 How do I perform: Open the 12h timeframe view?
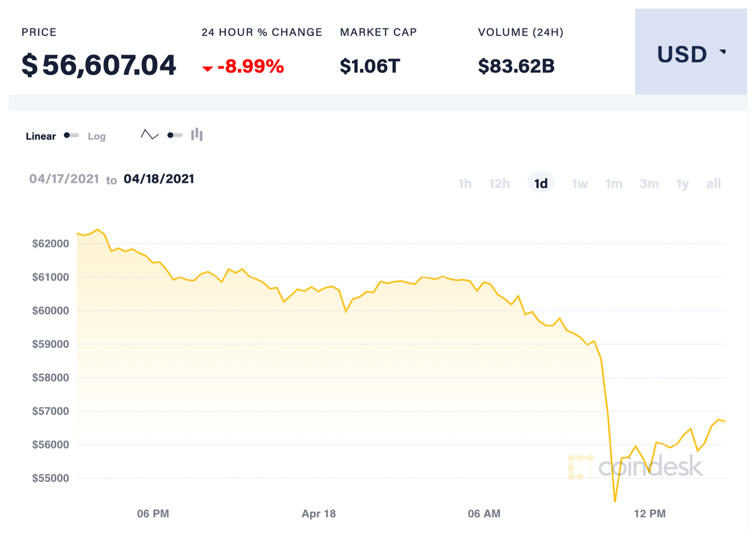(x=499, y=184)
